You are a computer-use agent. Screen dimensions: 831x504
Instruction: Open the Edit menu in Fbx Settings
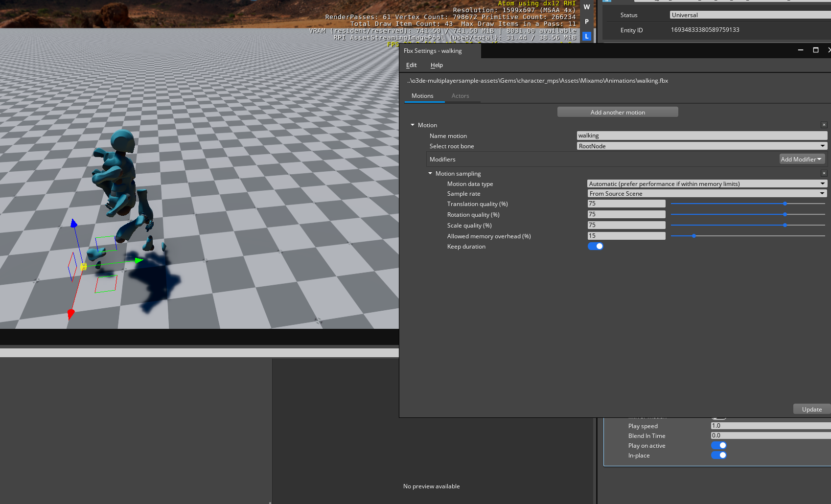[411, 65]
